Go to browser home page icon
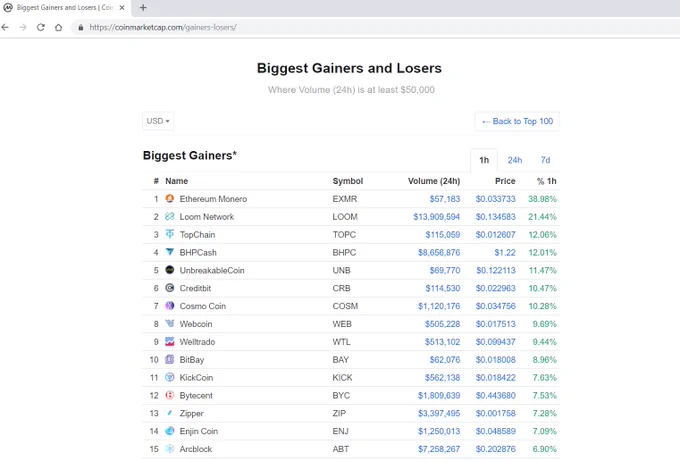Screen dimensions: 680x461 point(59,27)
